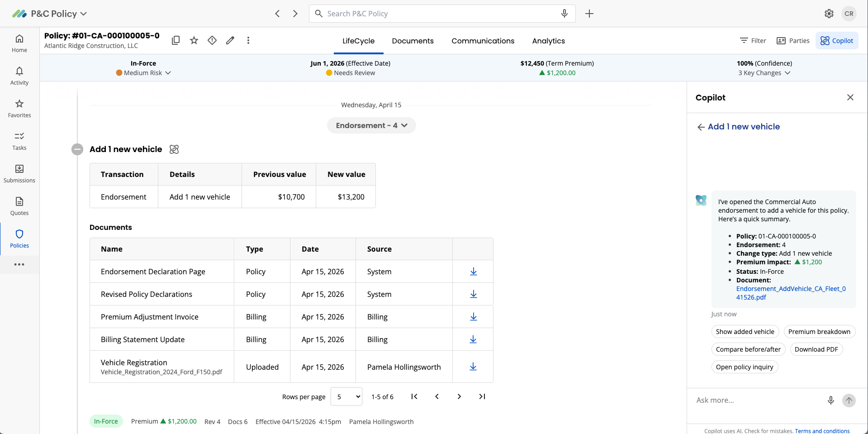Collapse the Add 1 new vehicle section
Viewport: 868px width, 434px height.
pyautogui.click(x=77, y=149)
